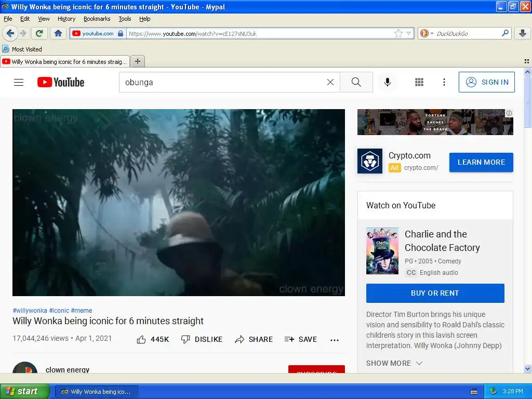Click the taskbar clock showing 3:28 PM

(x=513, y=392)
